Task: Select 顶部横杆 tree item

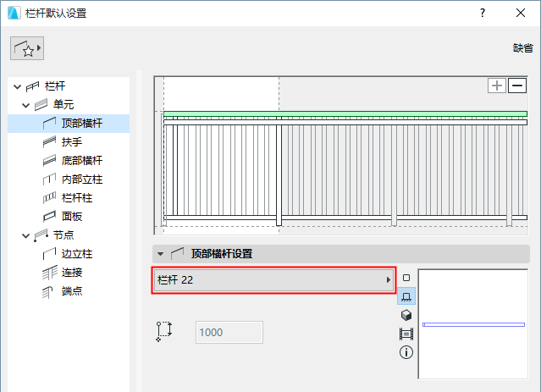Action: tap(82, 124)
